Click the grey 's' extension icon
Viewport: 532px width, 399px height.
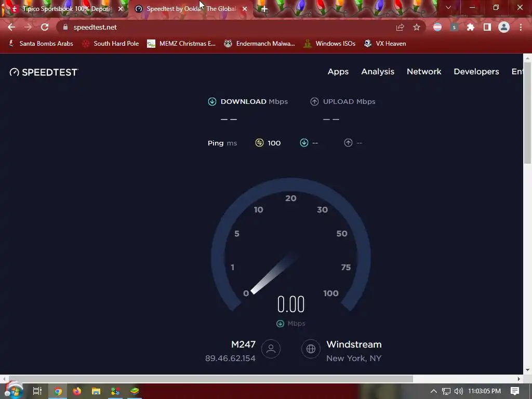point(454,27)
